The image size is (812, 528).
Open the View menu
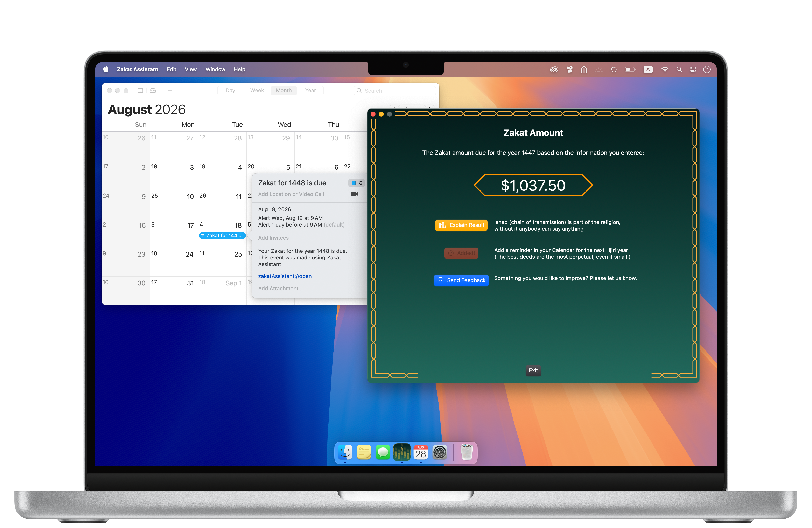coord(190,69)
